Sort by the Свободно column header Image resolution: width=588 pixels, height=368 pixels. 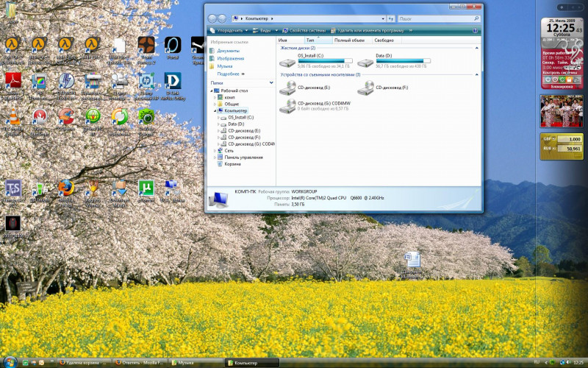[387, 40]
